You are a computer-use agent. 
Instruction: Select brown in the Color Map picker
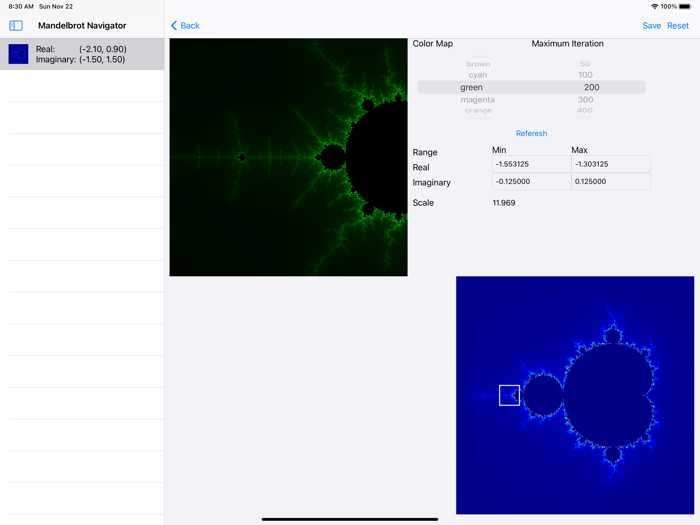click(478, 64)
